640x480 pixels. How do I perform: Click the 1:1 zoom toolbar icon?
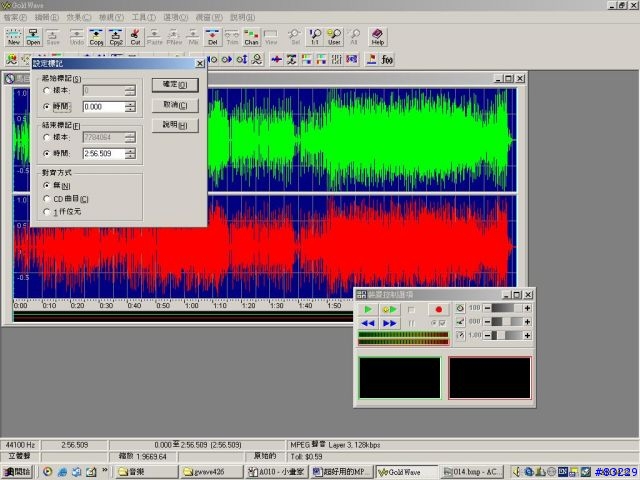click(315, 37)
